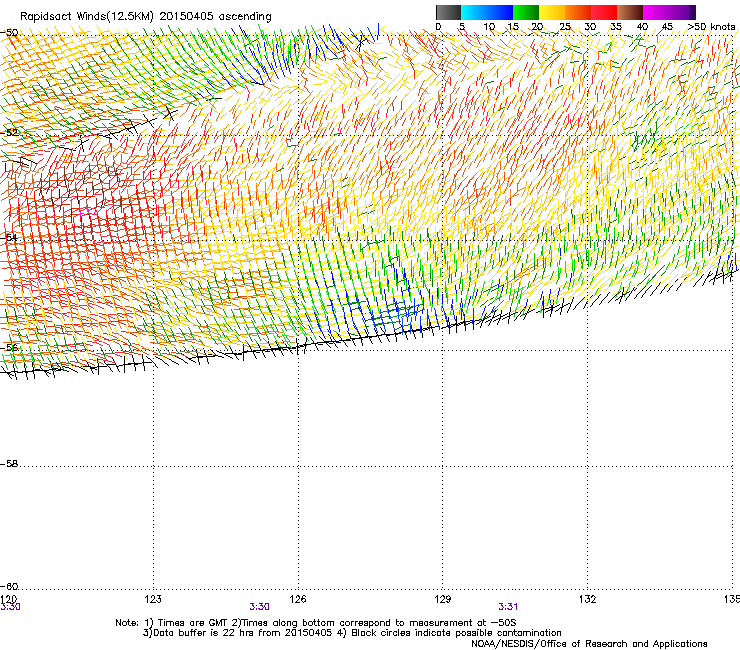Pick the magenta 40-45 knots legend segment
The image size is (740, 650).
tap(656, 12)
